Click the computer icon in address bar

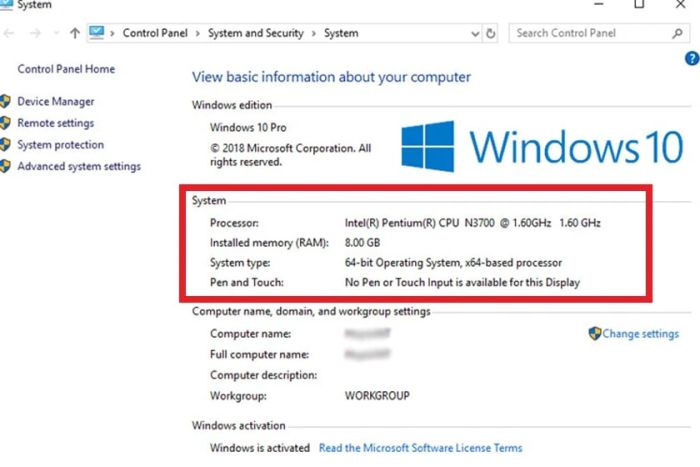pos(97,33)
